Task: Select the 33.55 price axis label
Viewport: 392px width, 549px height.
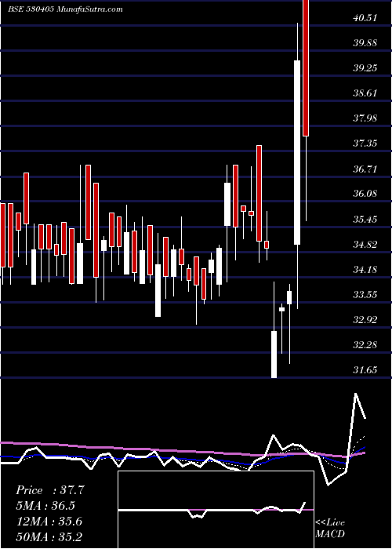Action: 365,295
